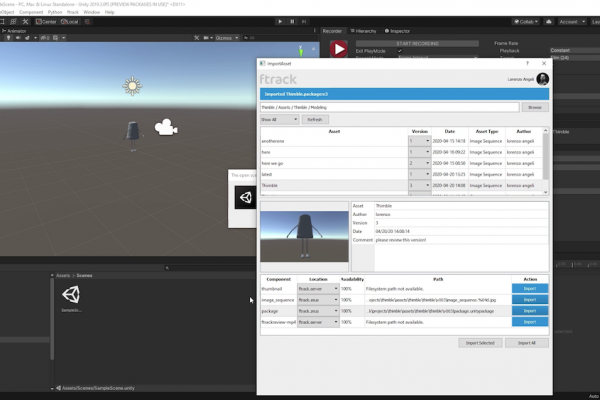This screenshot has height=400, width=600.
Task: Open scene effects dropdown arrow
Action: (35, 38)
